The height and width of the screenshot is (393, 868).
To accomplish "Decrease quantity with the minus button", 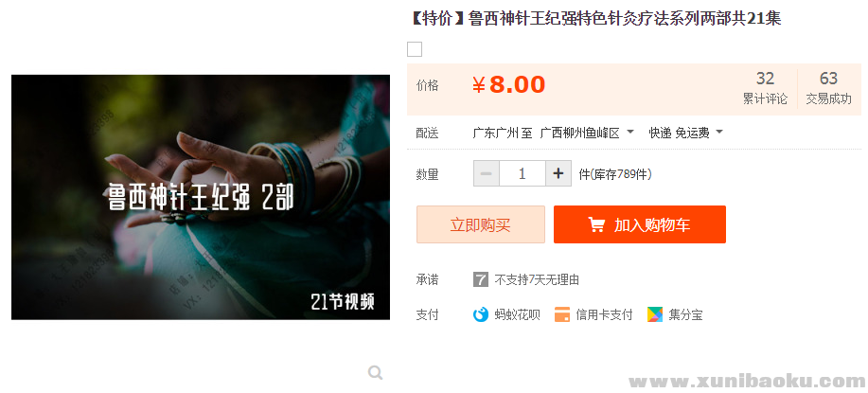I will point(486,174).
